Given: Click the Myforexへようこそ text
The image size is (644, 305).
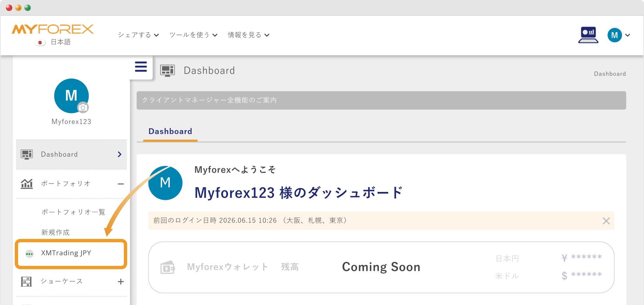Looking at the screenshot, I should coord(235,170).
